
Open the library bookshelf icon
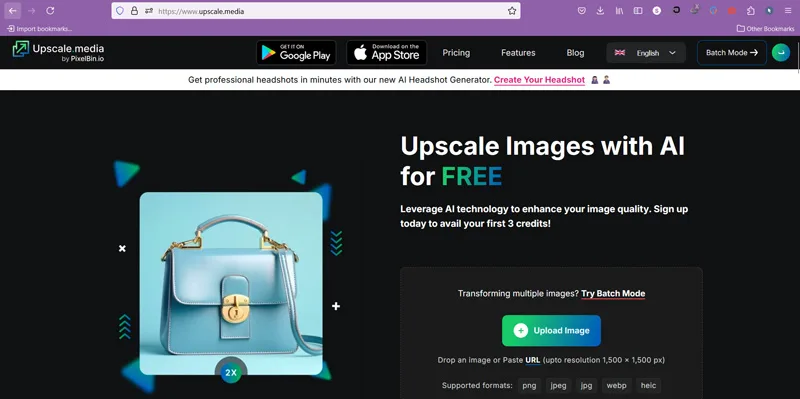point(619,11)
